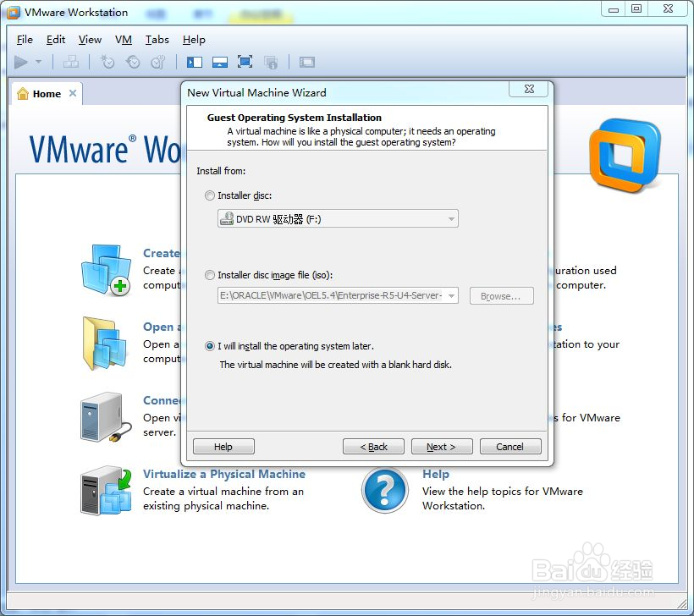Open the VM menu
The image size is (694, 616).
[124, 40]
